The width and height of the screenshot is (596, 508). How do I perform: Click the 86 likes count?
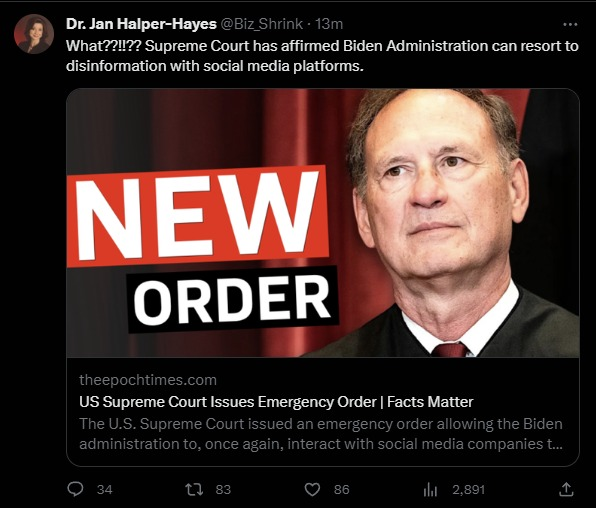341,489
